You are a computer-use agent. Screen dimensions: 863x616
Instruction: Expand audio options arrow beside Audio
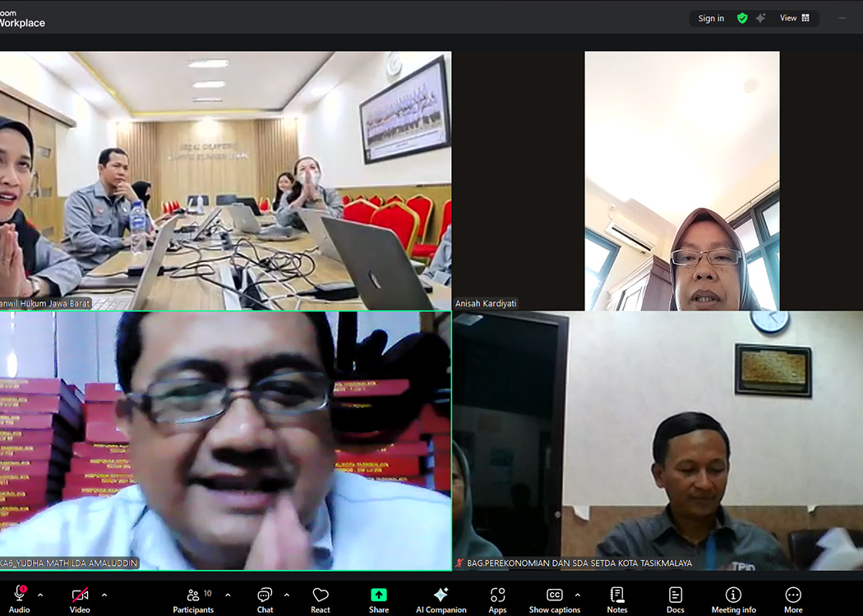coord(40,595)
